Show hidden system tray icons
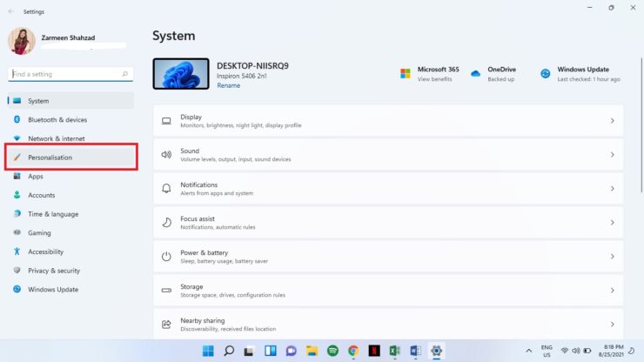 [528, 351]
